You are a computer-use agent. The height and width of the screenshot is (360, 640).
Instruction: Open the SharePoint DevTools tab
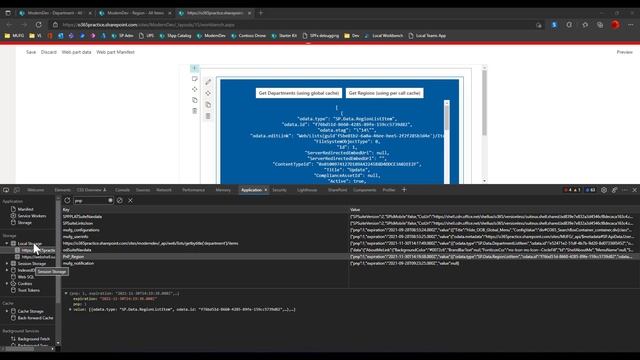[337, 190]
